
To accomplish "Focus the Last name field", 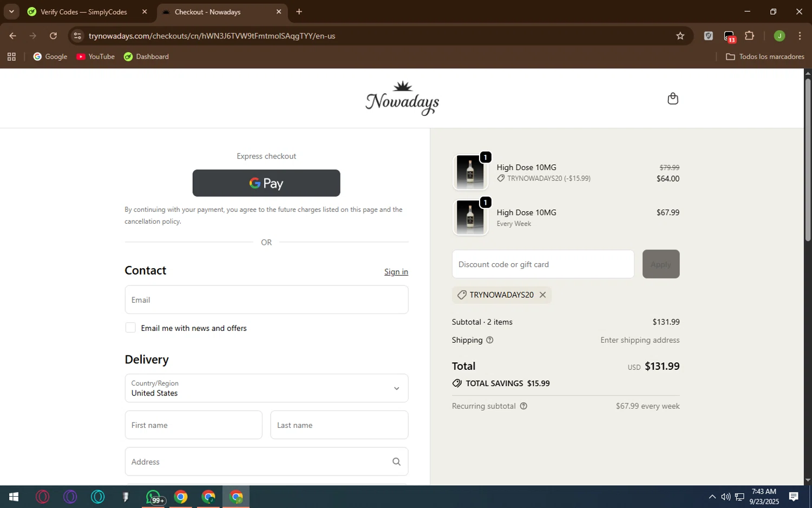I will coord(339,425).
